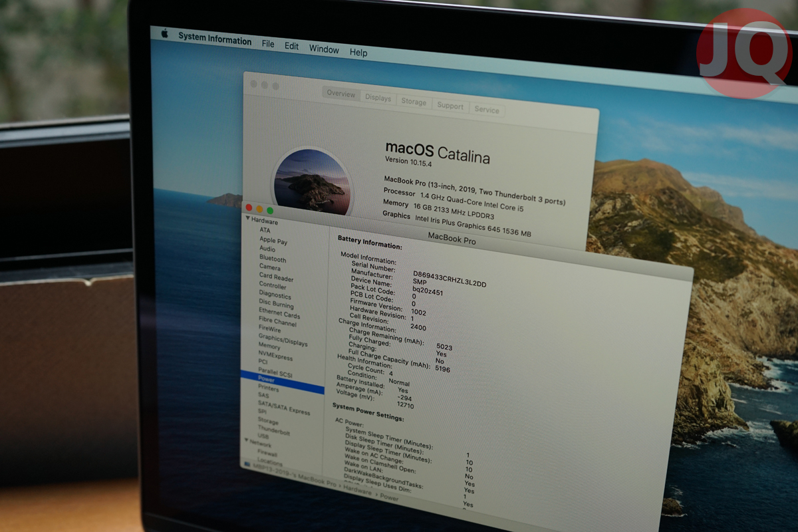Screen dimensions: 798x532
Task: Open the System Information app menu
Action: 215,39
